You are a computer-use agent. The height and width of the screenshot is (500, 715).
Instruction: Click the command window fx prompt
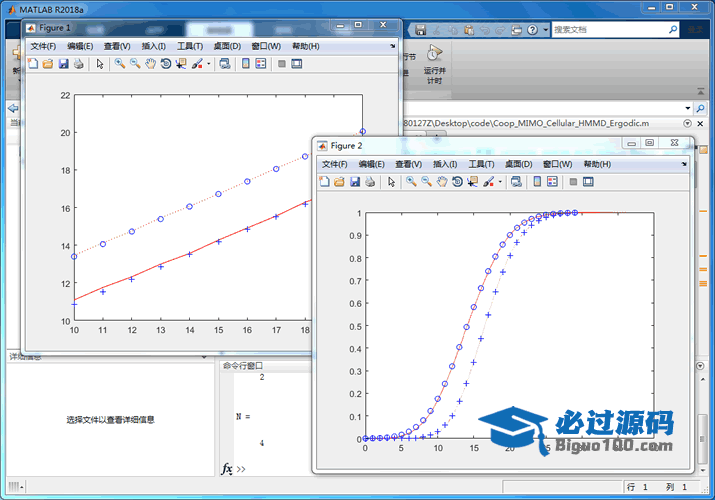[x=227, y=469]
